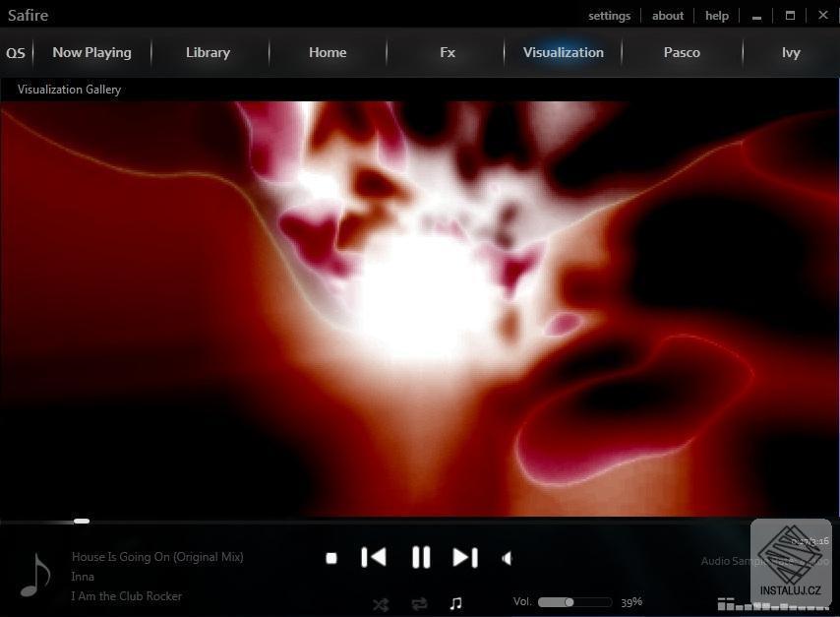Click the song progress bar marker

[x=82, y=521]
